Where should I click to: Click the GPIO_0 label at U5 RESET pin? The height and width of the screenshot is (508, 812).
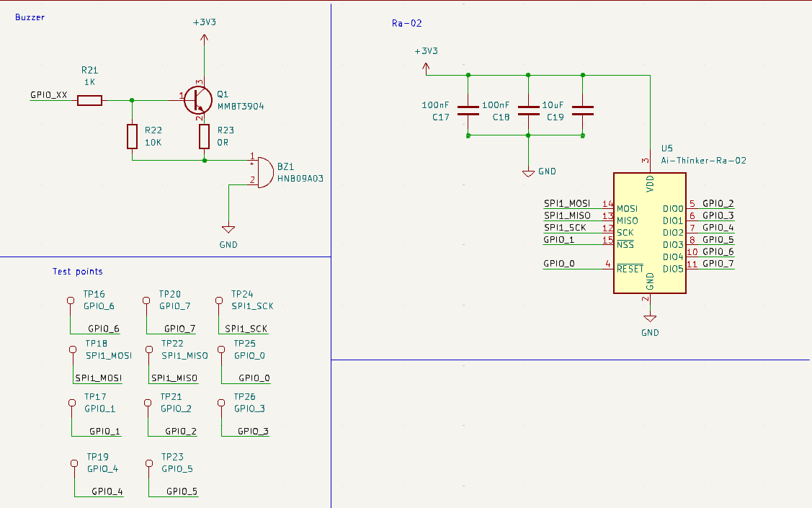[559, 264]
